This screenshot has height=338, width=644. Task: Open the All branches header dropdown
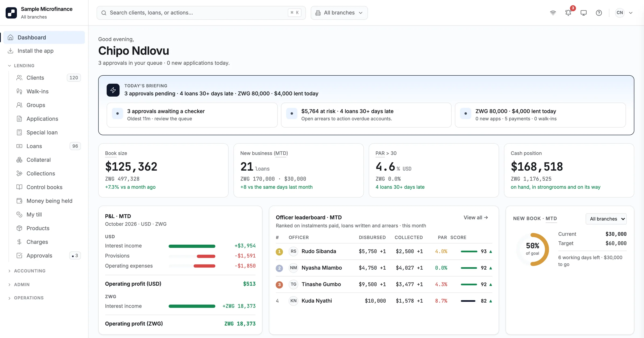339,13
